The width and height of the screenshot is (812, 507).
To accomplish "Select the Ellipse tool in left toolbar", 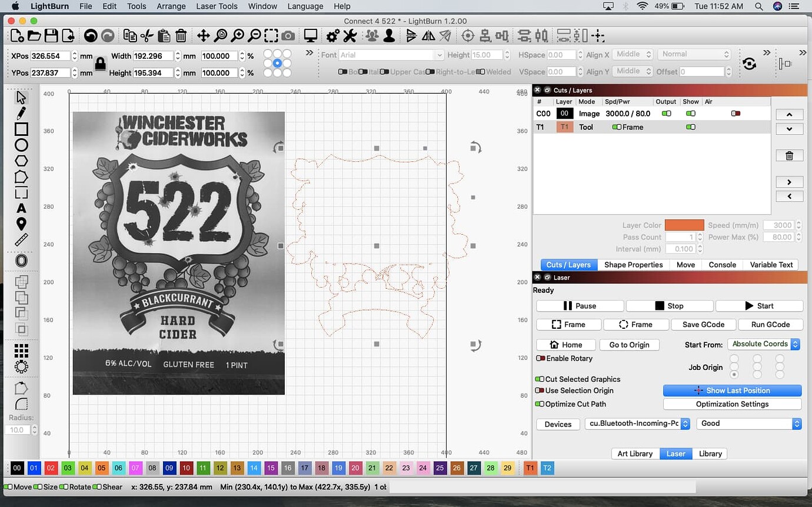I will pos(21,145).
